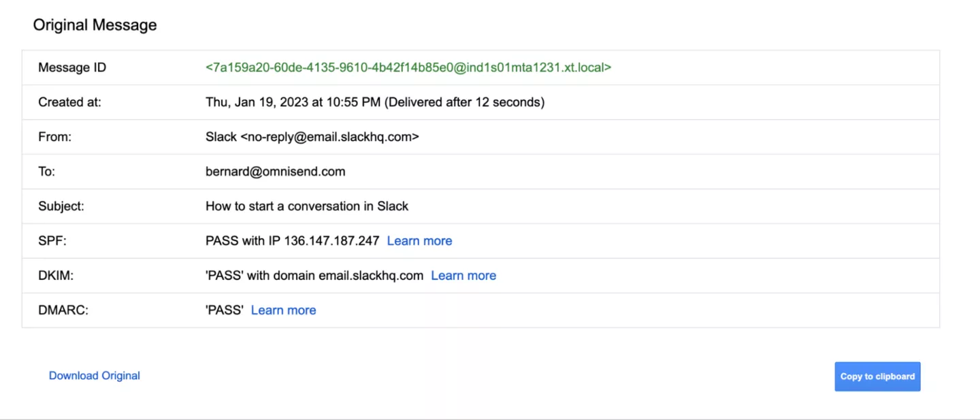This screenshot has width=980, height=420.
Task: Click the Message ID label
Action: tap(72, 67)
